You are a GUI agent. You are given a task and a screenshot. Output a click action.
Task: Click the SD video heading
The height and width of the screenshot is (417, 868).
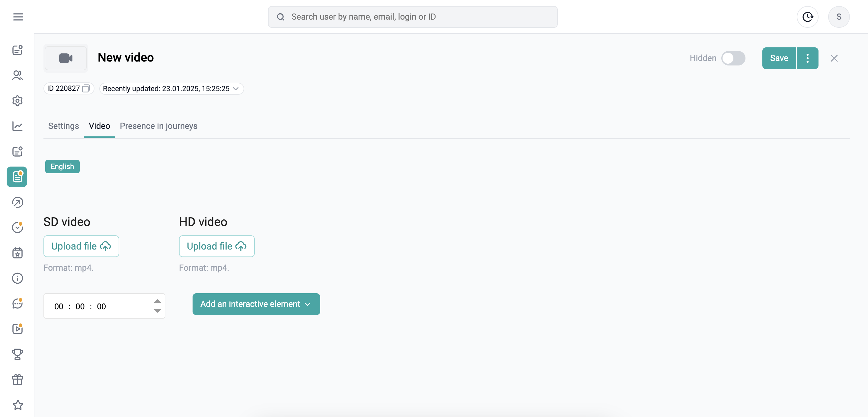click(x=67, y=222)
